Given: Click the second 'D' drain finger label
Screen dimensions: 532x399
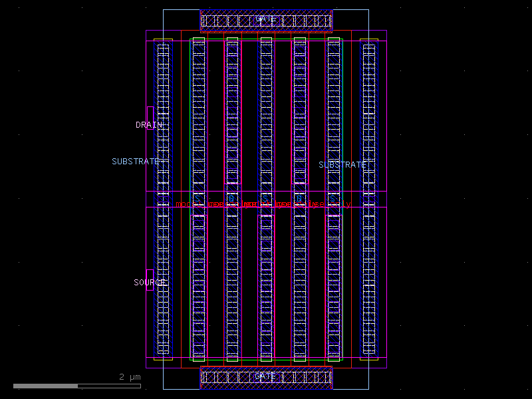Looking at the screenshot, I should click(299, 198).
